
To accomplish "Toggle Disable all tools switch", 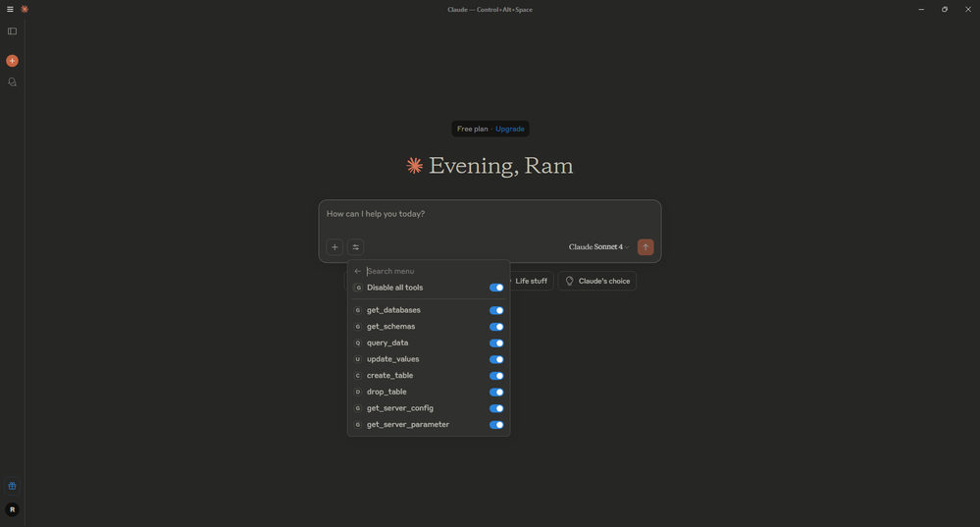I will [x=496, y=288].
